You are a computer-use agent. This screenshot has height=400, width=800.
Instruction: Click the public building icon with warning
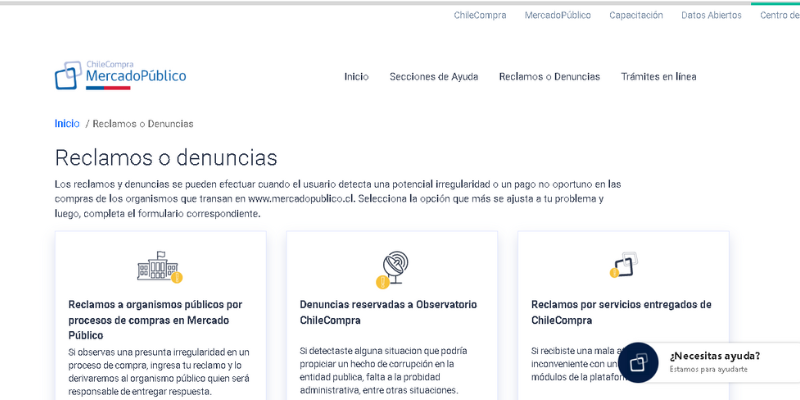(x=160, y=267)
